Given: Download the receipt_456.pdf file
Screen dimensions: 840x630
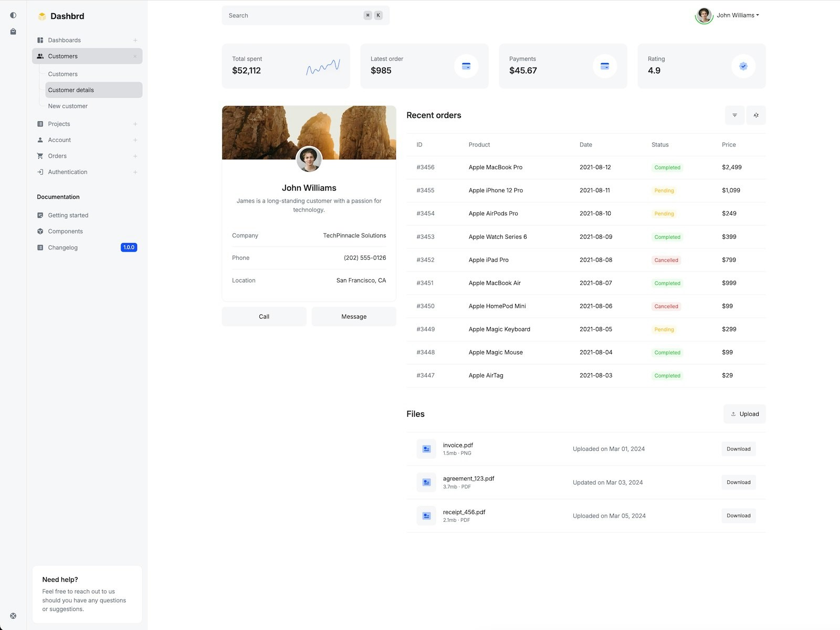Looking at the screenshot, I should (x=738, y=516).
